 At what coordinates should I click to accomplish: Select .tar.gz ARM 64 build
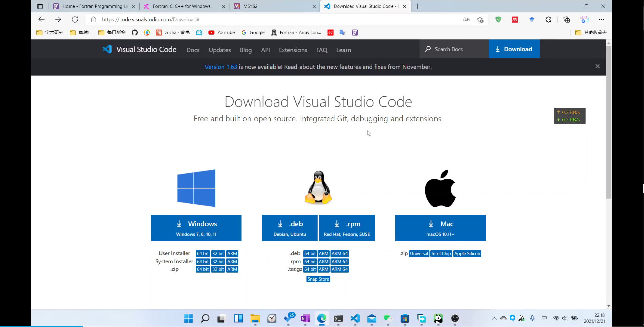pyautogui.click(x=340, y=269)
